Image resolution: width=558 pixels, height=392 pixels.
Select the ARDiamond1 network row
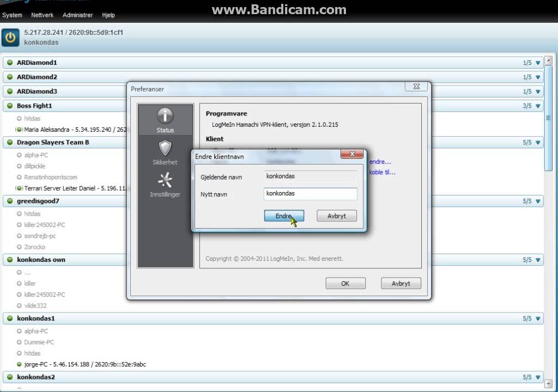coord(273,63)
